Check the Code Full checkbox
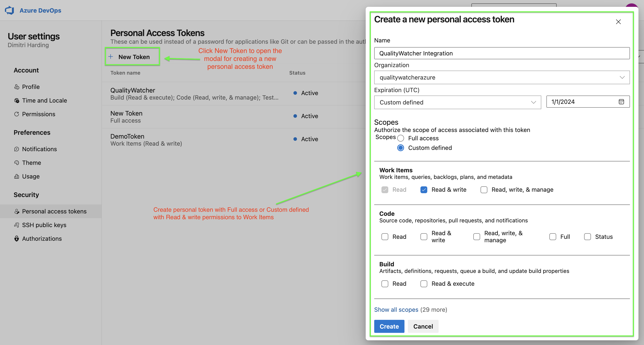This screenshot has width=644, height=345. (553, 237)
